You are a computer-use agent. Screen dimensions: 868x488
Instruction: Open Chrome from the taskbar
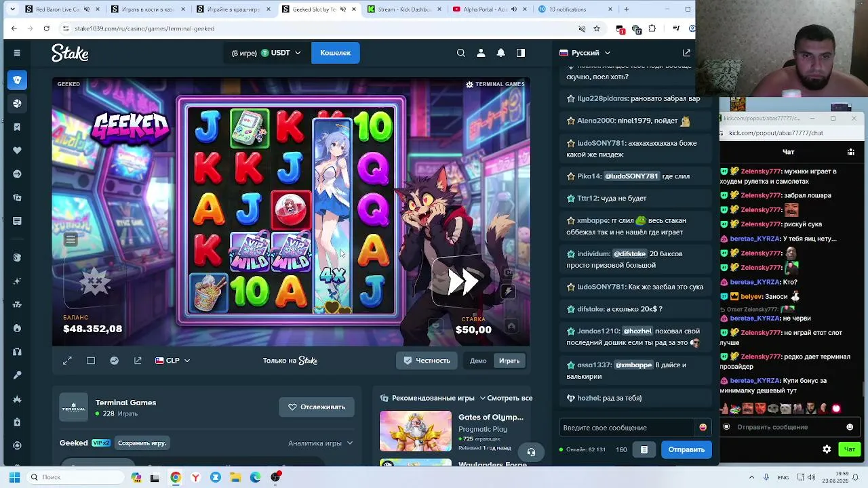[x=176, y=477]
